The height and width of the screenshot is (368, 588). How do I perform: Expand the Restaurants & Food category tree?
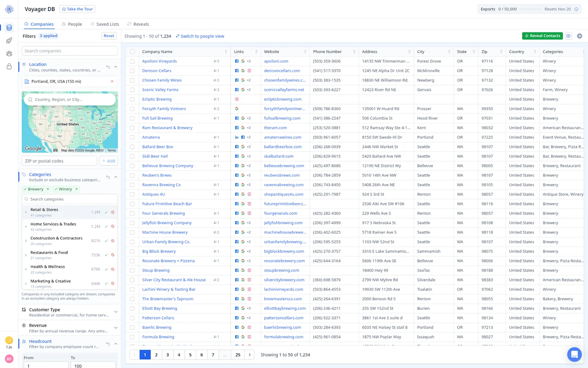tap(26, 255)
